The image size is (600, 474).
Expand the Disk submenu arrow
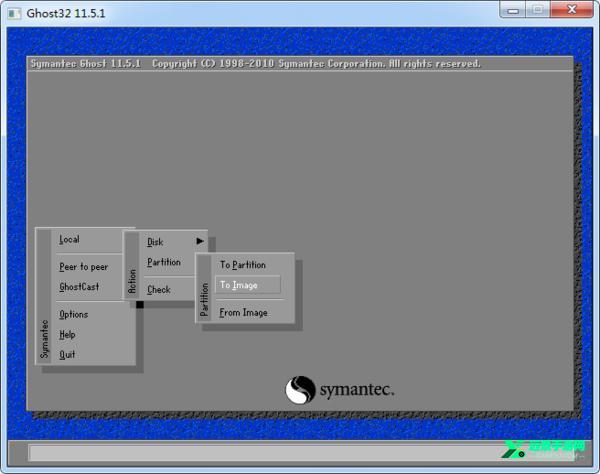200,241
